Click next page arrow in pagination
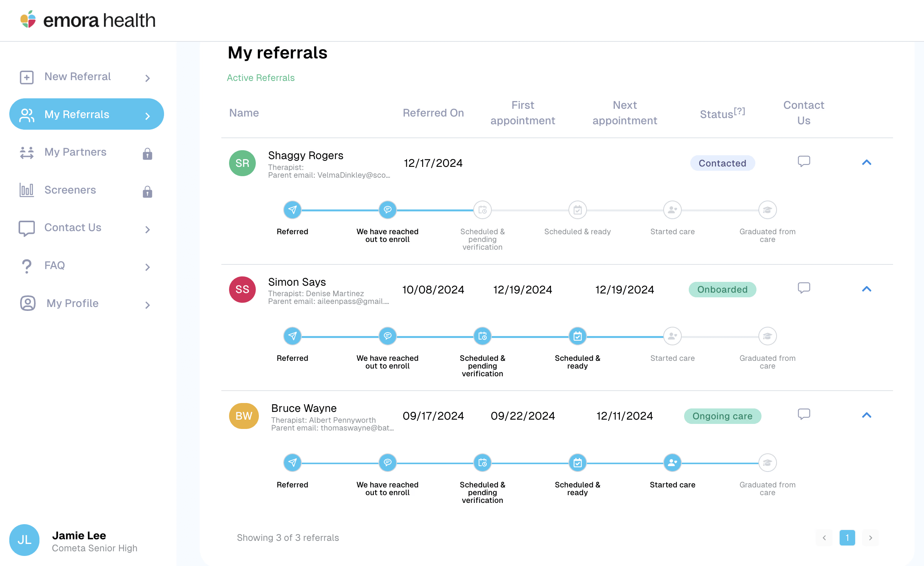 (870, 537)
